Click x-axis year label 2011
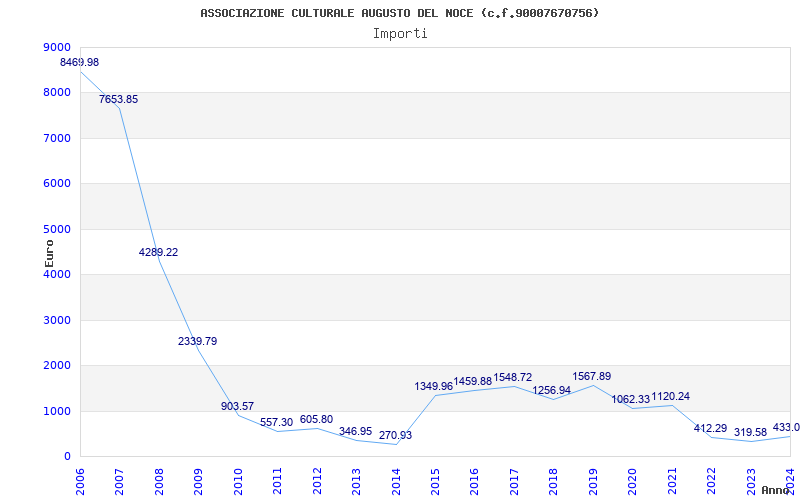Image resolution: width=800 pixels, height=500 pixels. pos(278,480)
